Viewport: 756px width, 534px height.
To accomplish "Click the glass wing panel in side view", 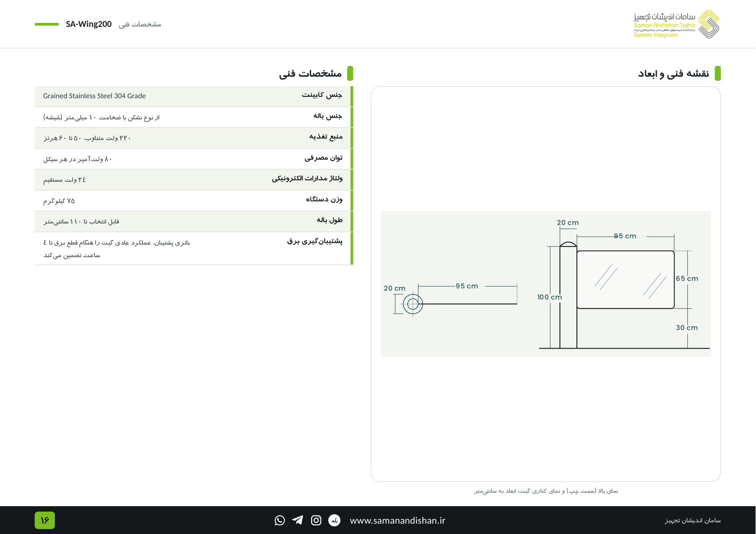I will (x=625, y=280).
